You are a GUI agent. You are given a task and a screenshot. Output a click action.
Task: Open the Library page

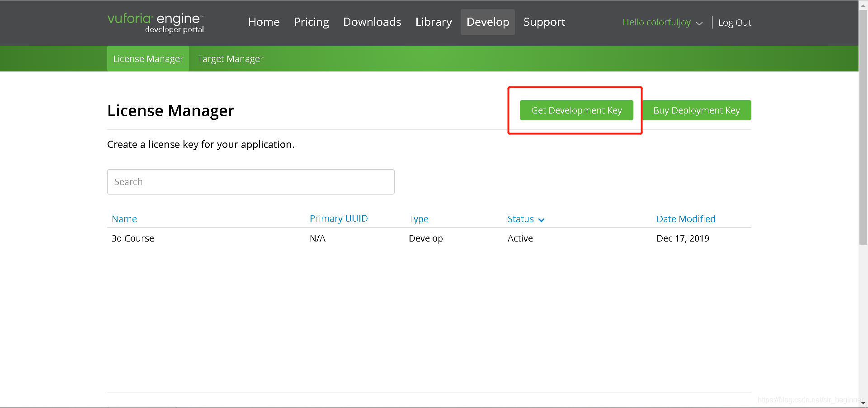[434, 22]
